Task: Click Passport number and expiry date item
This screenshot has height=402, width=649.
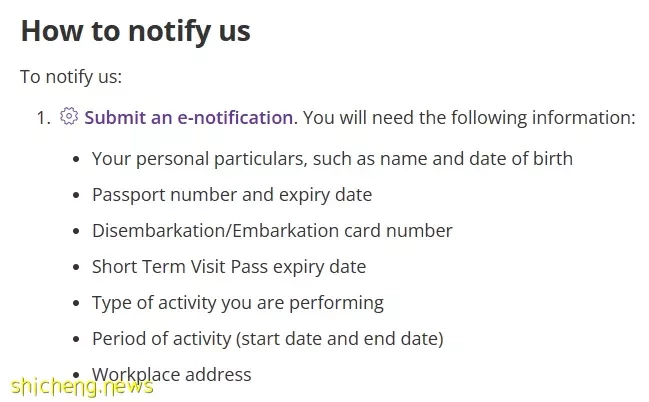Action: (232, 195)
